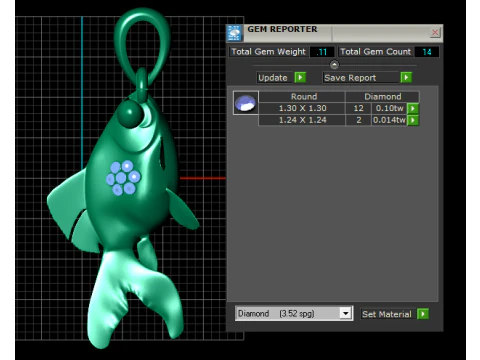Click green arrow on 1.30 X 1.30 row

[x=413, y=108]
